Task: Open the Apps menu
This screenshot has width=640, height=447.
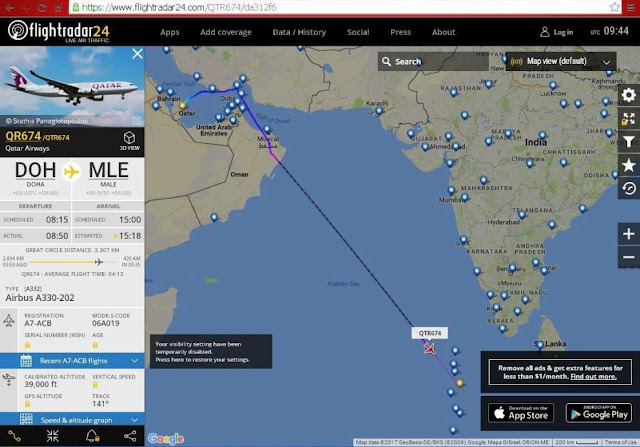Action: coord(169,32)
